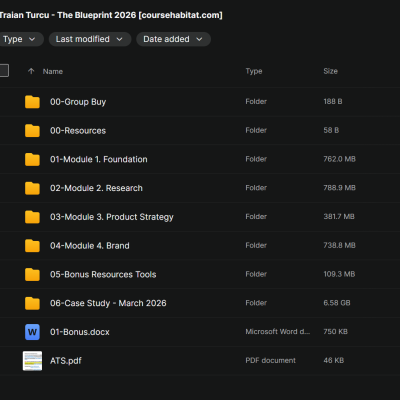Click the sort direction arrow beside Name
Image resolution: width=400 pixels, height=400 pixels.
[x=31, y=71]
